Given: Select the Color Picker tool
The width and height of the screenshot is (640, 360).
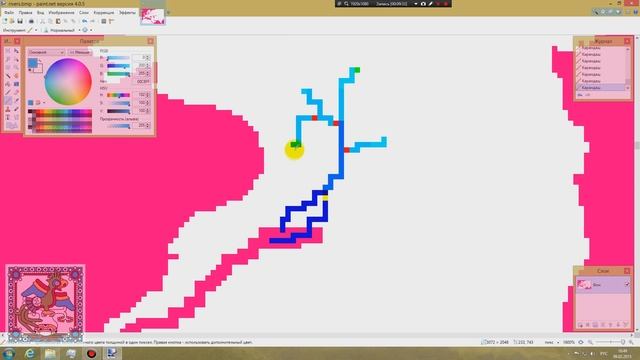Looking at the screenshot, I should click(16, 100).
